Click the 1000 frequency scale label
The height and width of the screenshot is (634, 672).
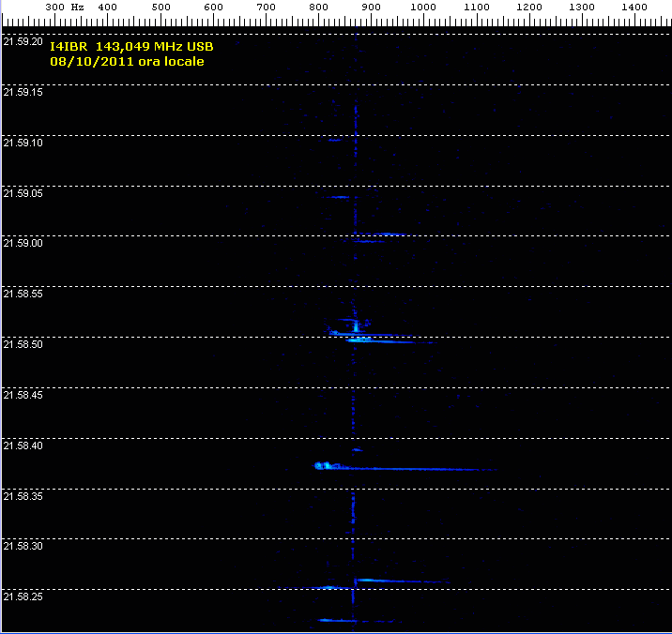tap(424, 8)
